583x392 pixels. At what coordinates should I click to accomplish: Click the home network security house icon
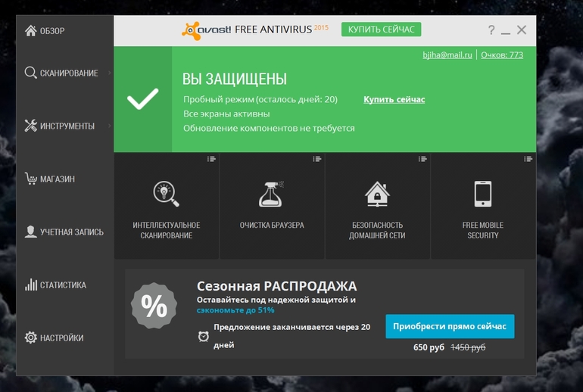377,194
